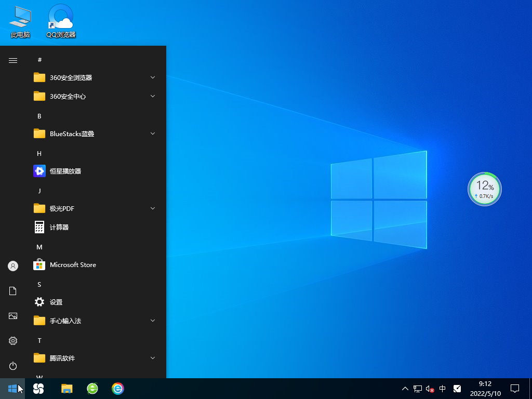Toggle the muted volume icon in tray
The width and height of the screenshot is (532, 399).
tap(430, 389)
